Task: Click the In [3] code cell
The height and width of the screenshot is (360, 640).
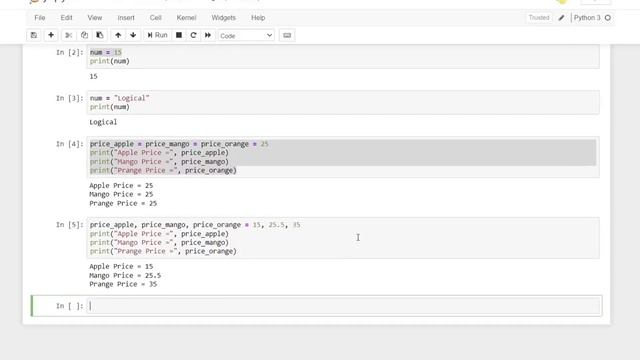Action: point(343,102)
